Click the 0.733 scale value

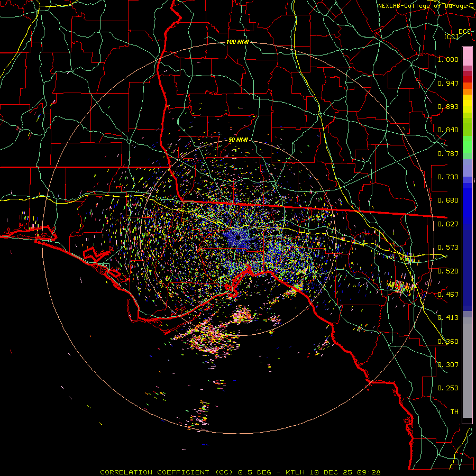coord(448,177)
